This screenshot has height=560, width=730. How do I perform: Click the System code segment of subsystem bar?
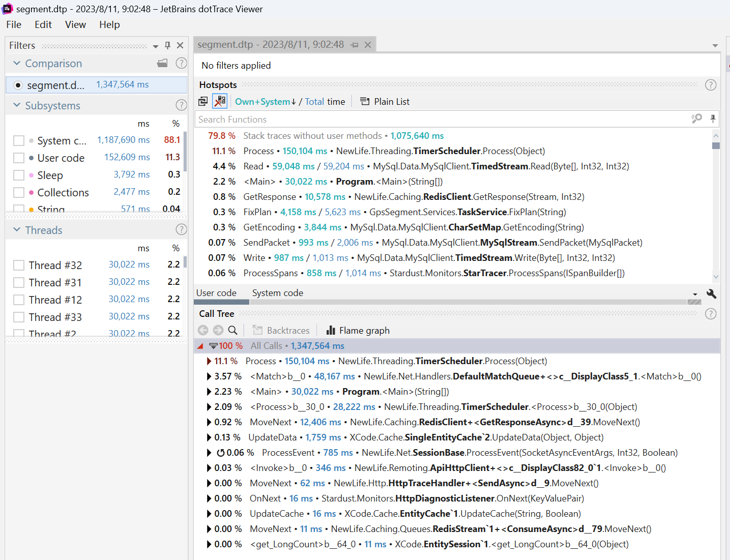coord(468,302)
